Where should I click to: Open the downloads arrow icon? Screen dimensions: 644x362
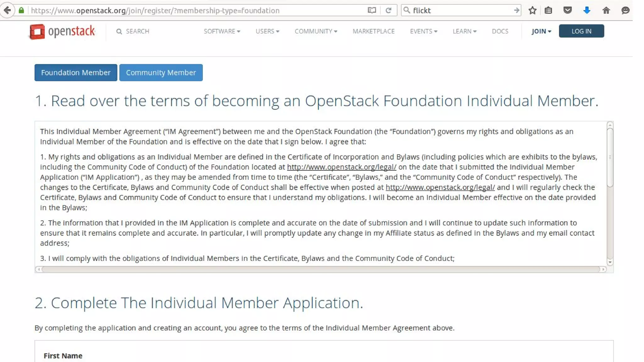pyautogui.click(x=587, y=10)
